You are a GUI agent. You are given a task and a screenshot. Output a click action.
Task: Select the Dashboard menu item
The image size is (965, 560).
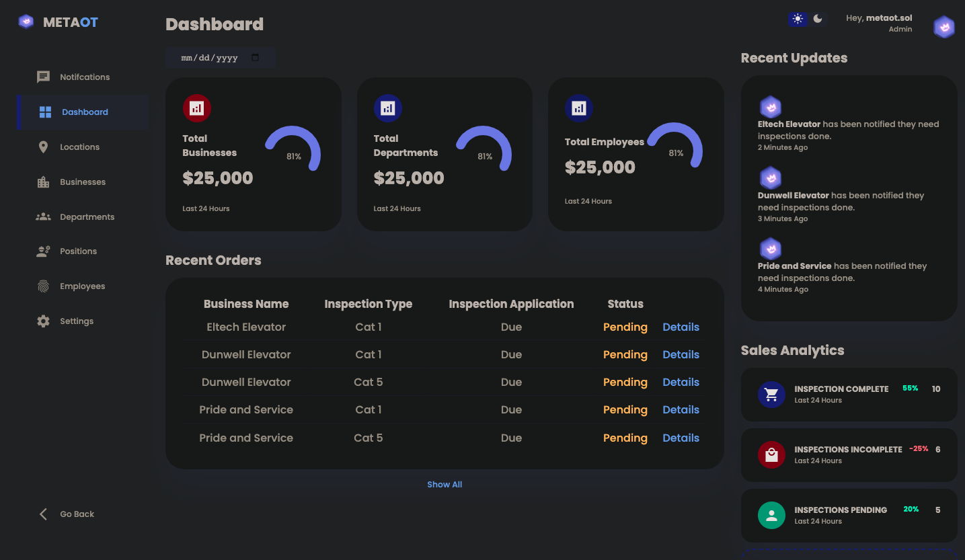click(x=83, y=112)
